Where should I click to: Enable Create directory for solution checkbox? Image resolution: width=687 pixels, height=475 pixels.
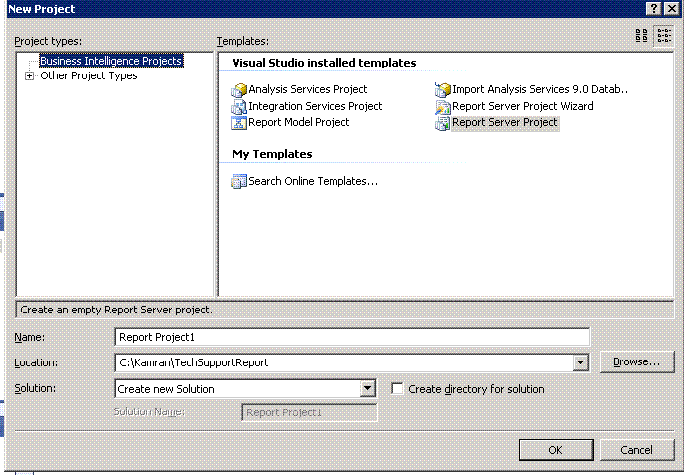397,389
